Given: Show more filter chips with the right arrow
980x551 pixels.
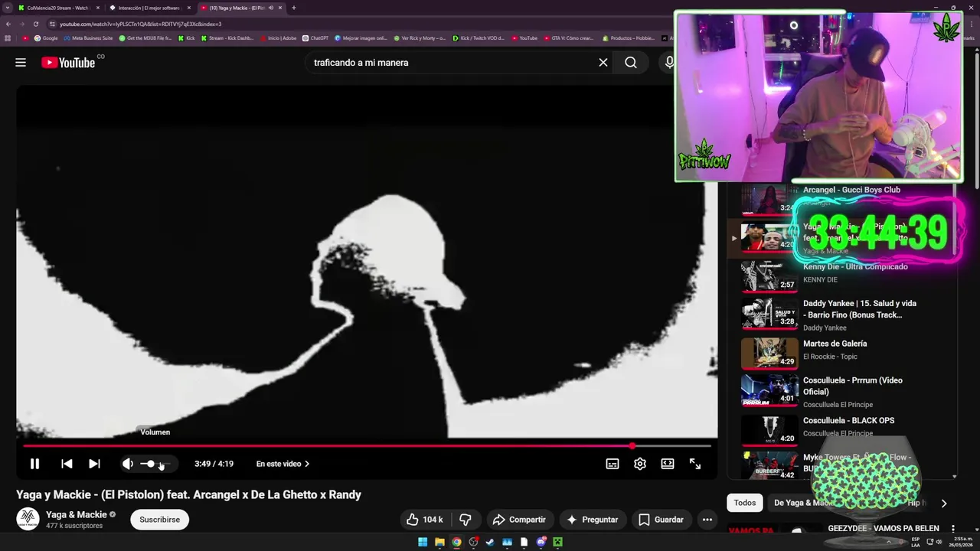Looking at the screenshot, I should click(x=943, y=503).
